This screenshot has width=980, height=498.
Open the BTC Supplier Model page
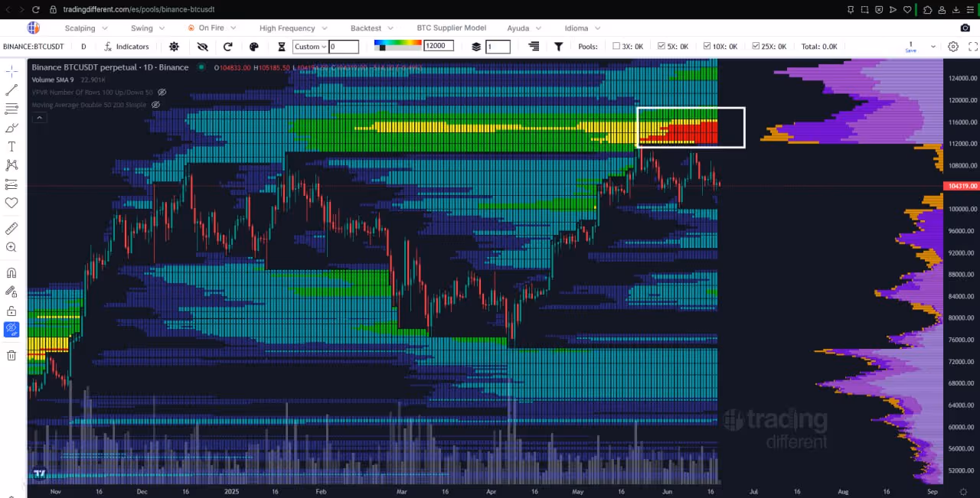click(x=451, y=28)
